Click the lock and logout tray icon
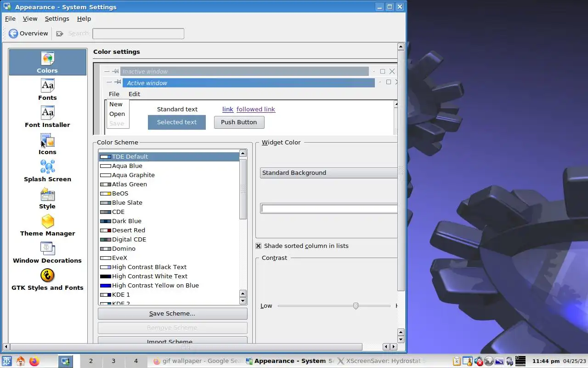Image resolution: width=588 pixels, height=368 pixels. click(509, 361)
